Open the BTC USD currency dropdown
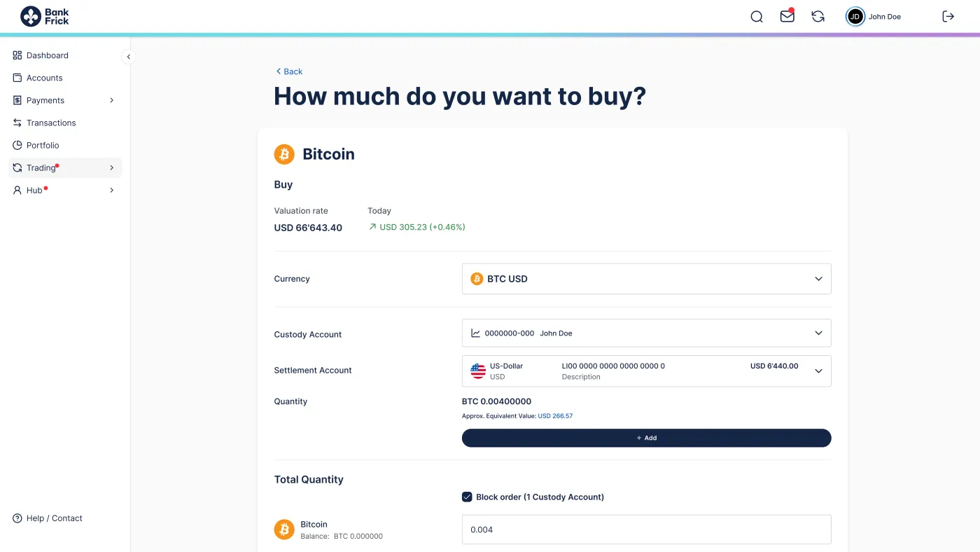This screenshot has height=552, width=980. [646, 279]
